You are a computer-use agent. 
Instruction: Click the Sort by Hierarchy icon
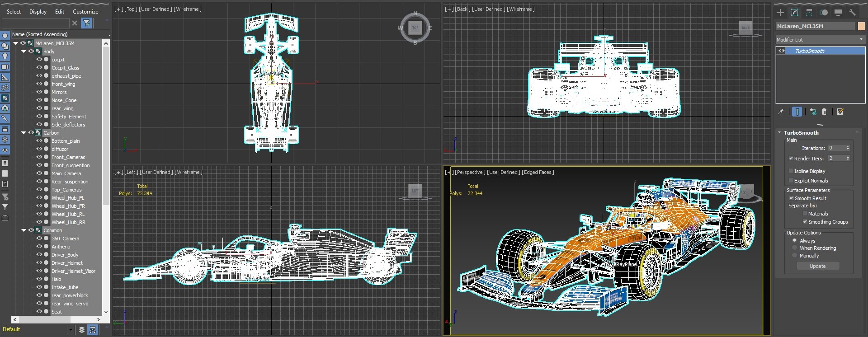pyautogui.click(x=93, y=330)
